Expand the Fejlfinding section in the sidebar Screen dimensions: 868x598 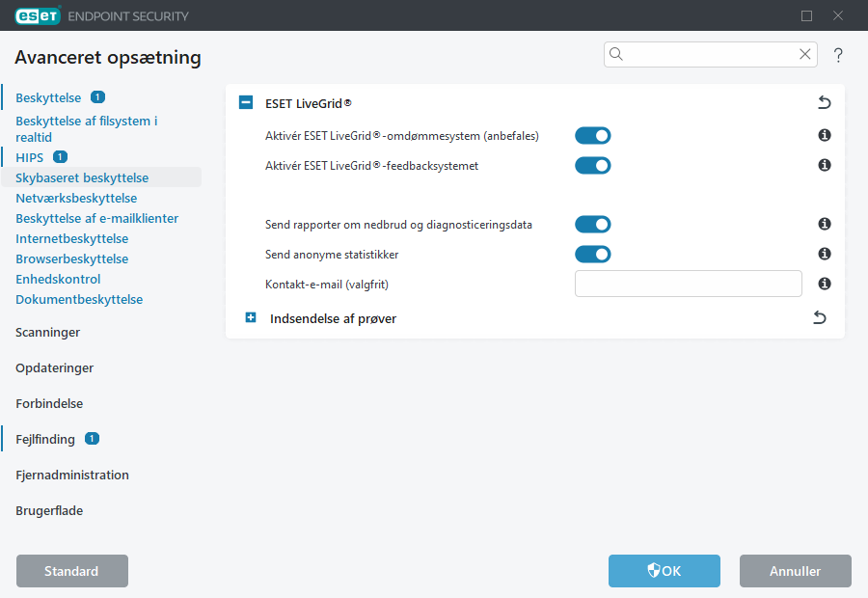coord(44,439)
